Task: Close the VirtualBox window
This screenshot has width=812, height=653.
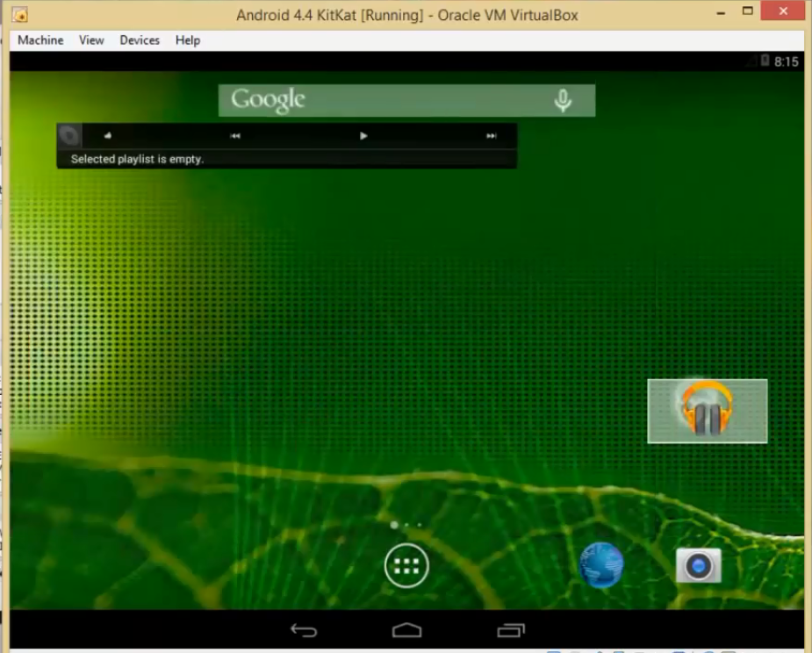Action: [x=783, y=11]
